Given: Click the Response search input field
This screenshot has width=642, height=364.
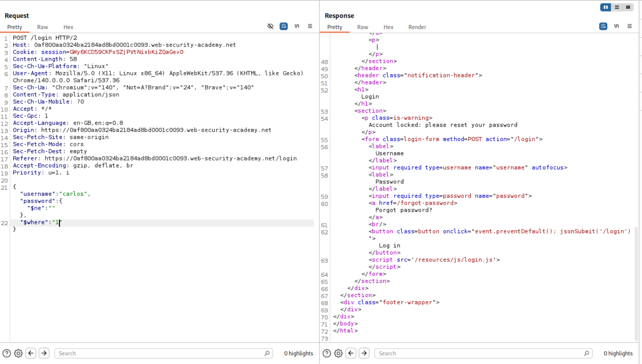Looking at the screenshot, I should [x=479, y=353].
